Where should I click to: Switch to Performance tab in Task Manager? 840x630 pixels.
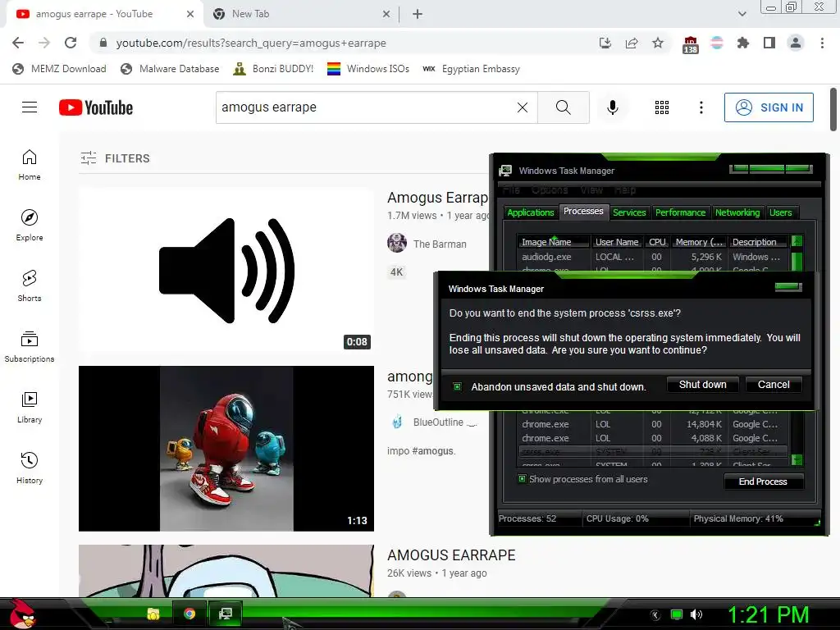click(680, 212)
